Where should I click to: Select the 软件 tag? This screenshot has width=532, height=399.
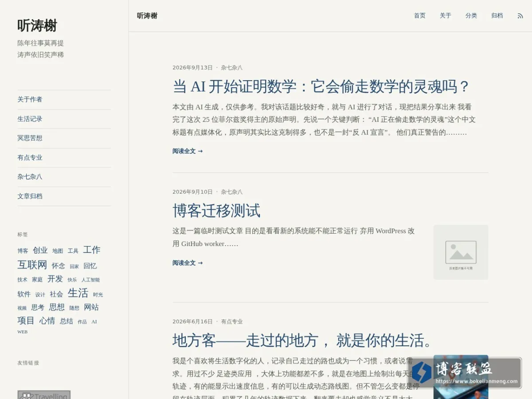pos(24,294)
